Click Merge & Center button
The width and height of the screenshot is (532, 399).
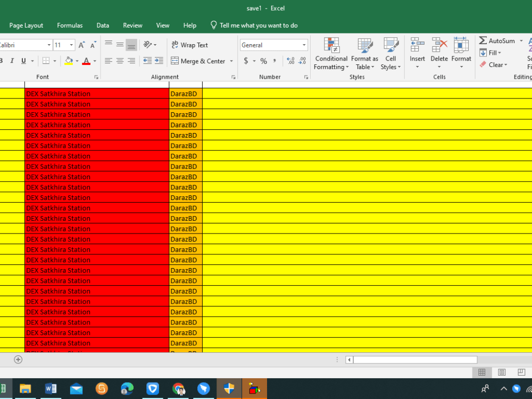198,61
